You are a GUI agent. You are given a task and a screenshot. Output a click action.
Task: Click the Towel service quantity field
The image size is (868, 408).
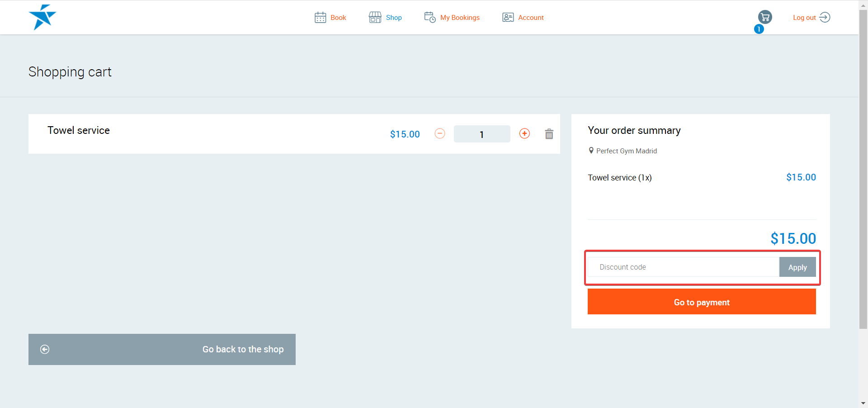481,134
